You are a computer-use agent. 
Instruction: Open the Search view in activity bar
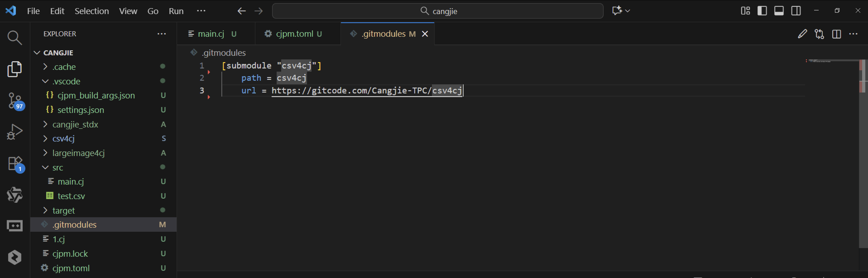(14, 37)
